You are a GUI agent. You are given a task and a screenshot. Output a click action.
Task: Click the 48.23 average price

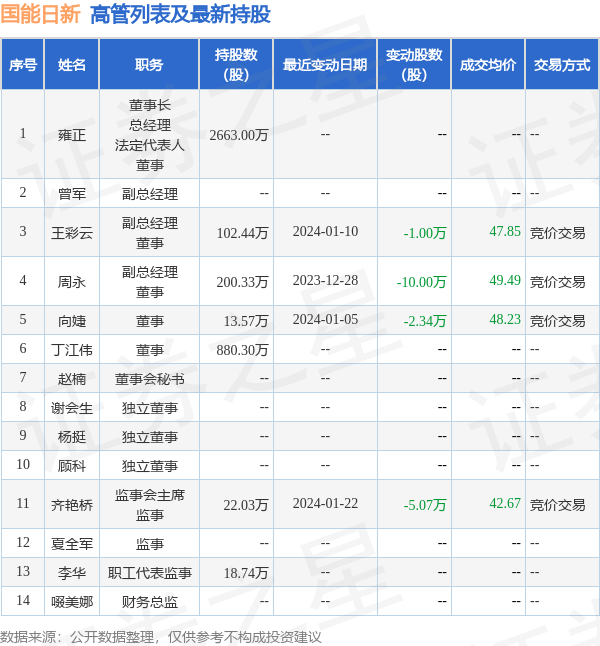tap(505, 319)
